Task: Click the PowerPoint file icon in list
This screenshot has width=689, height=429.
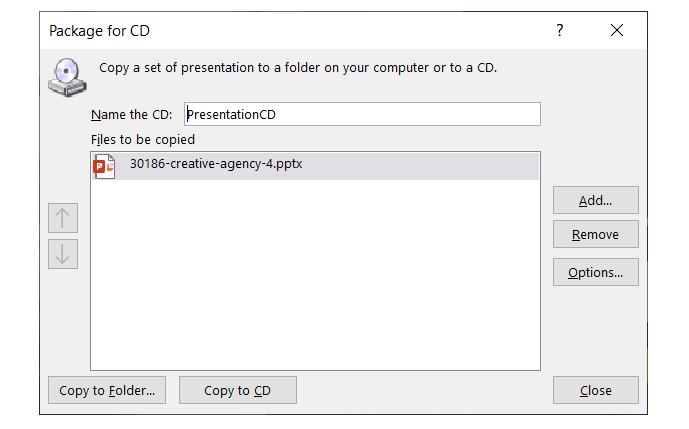Action: coord(104,165)
